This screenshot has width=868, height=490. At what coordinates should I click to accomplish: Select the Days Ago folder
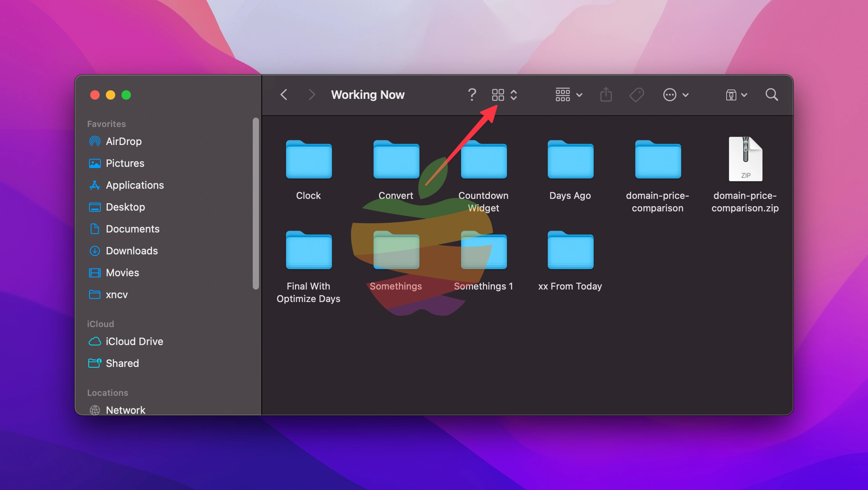point(570,159)
